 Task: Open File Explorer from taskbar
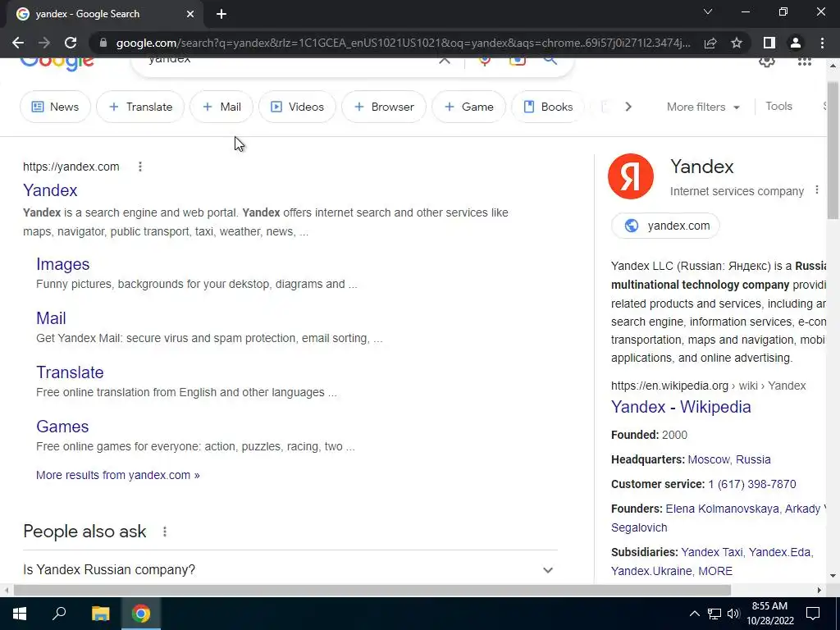click(100, 614)
